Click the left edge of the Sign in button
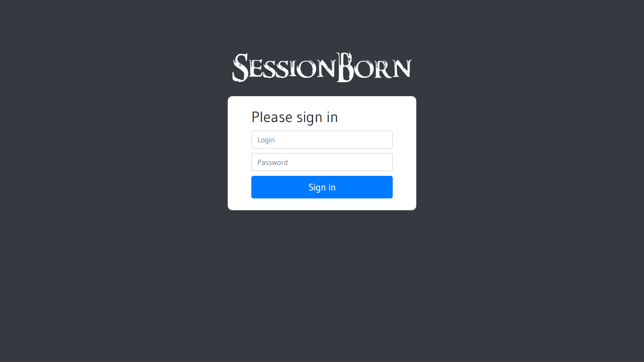The height and width of the screenshot is (362, 644). 254,187
